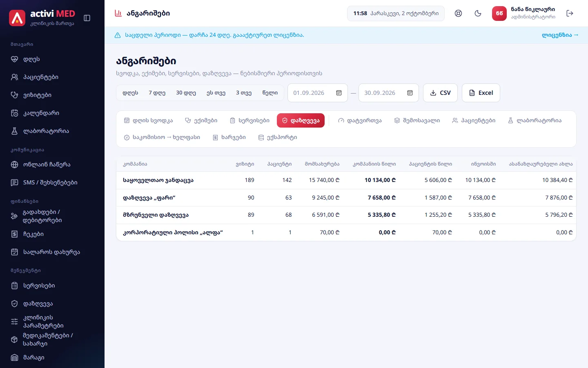The height and width of the screenshot is (368, 588).
Task: Collapse the sidebar panel icon
Action: [x=87, y=18]
